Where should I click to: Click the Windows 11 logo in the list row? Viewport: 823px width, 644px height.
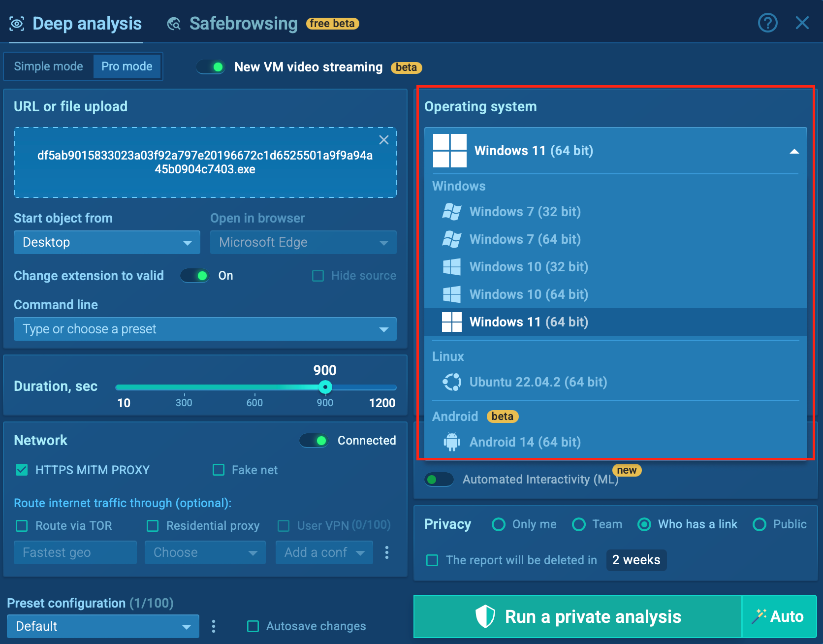(x=452, y=322)
